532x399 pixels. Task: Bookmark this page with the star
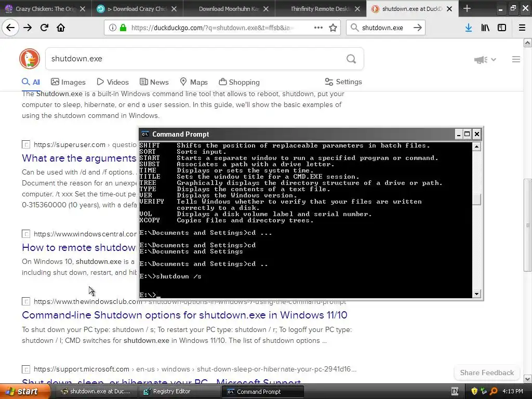[333, 28]
